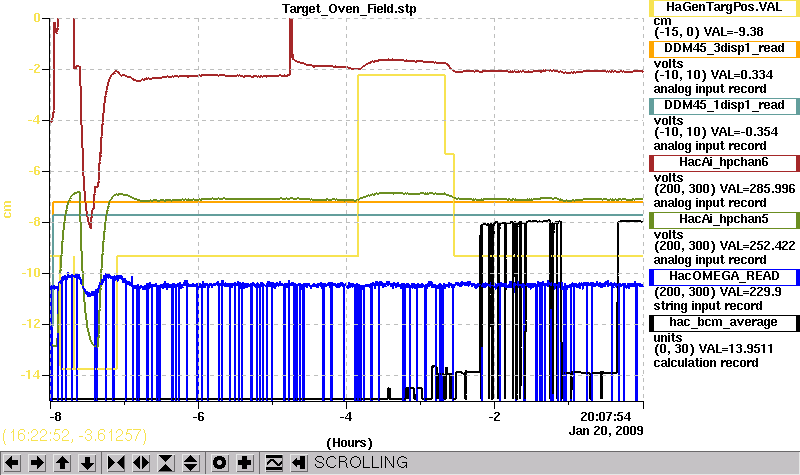This screenshot has height=475, width=800.
Task: Click the -8 x-axis tick label
Action: click(55, 416)
